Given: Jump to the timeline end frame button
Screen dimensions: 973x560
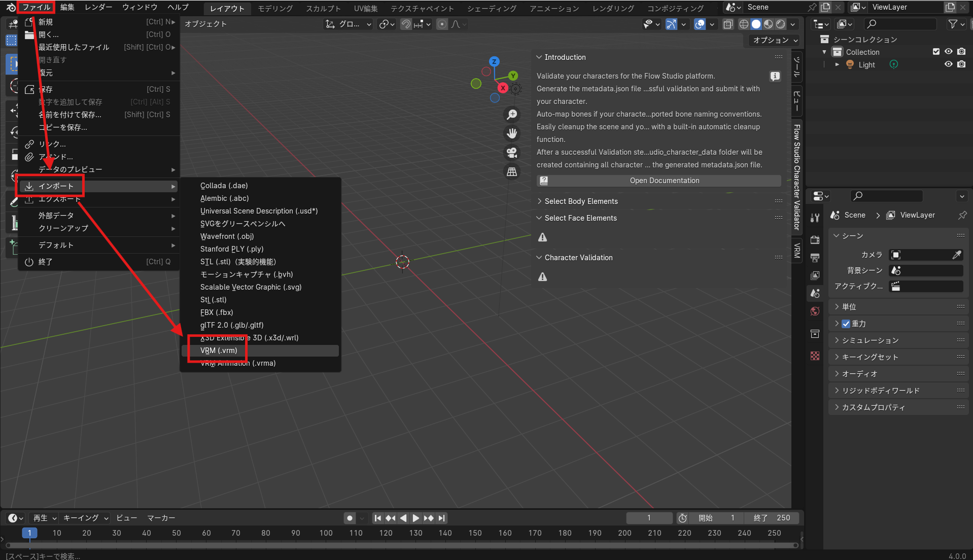Looking at the screenshot, I should tap(442, 518).
